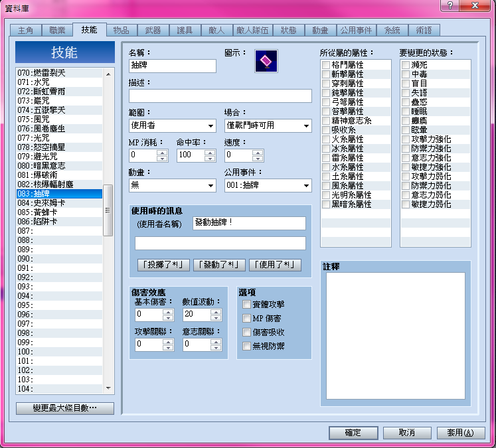The width and height of the screenshot is (496, 448).
Task: Increase 速度 value with up arrow
Action: [258, 153]
